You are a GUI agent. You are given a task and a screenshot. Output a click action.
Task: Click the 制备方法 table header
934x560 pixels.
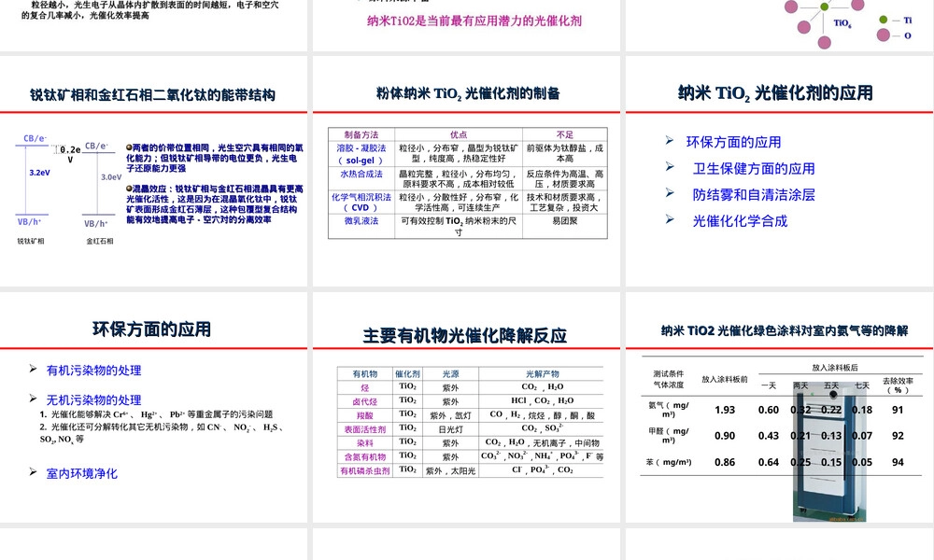[361, 134]
